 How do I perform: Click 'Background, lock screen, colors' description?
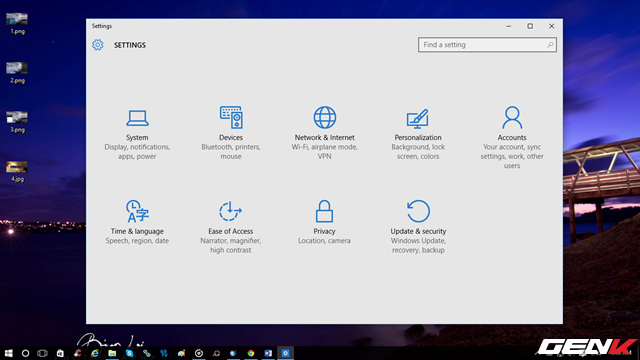(418, 151)
